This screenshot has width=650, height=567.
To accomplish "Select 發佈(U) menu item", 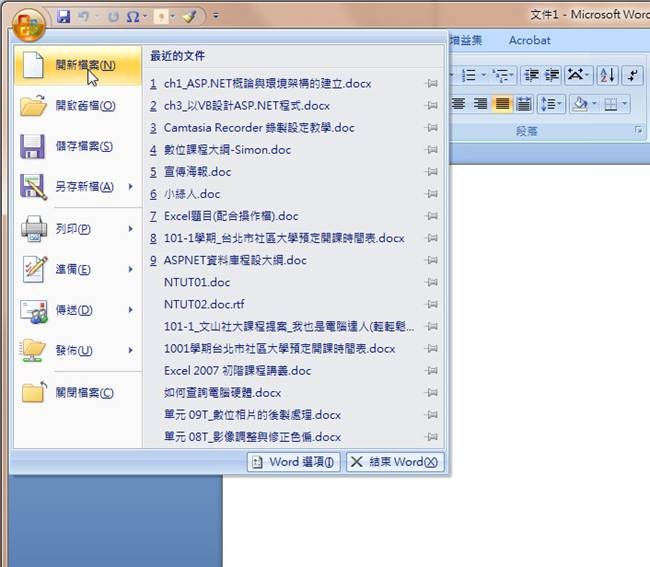I will (78, 351).
